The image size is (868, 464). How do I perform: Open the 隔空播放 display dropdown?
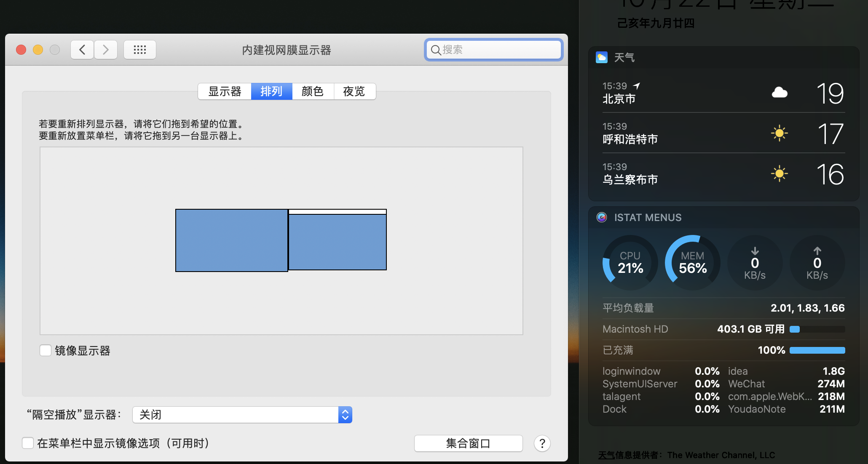point(236,415)
